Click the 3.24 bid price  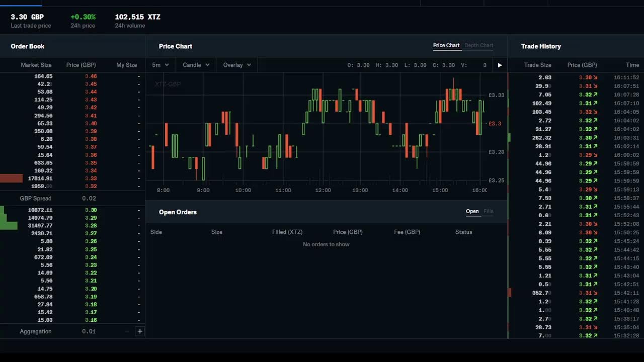91,257
